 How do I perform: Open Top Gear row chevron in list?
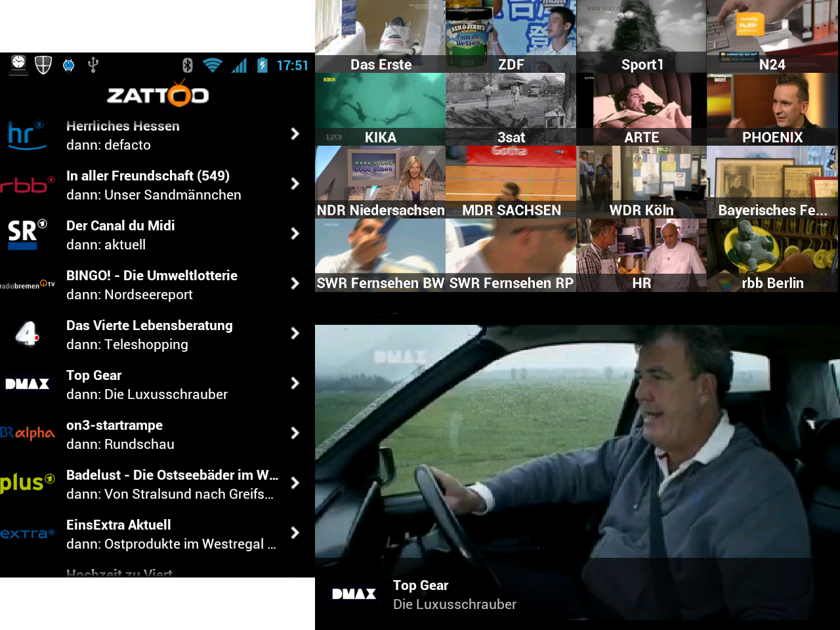click(295, 383)
